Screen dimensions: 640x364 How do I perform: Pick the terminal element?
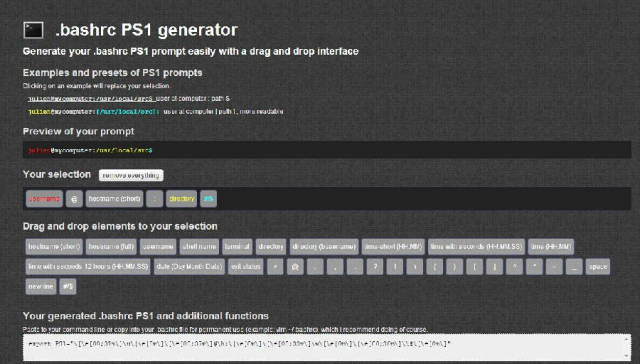[238, 247]
